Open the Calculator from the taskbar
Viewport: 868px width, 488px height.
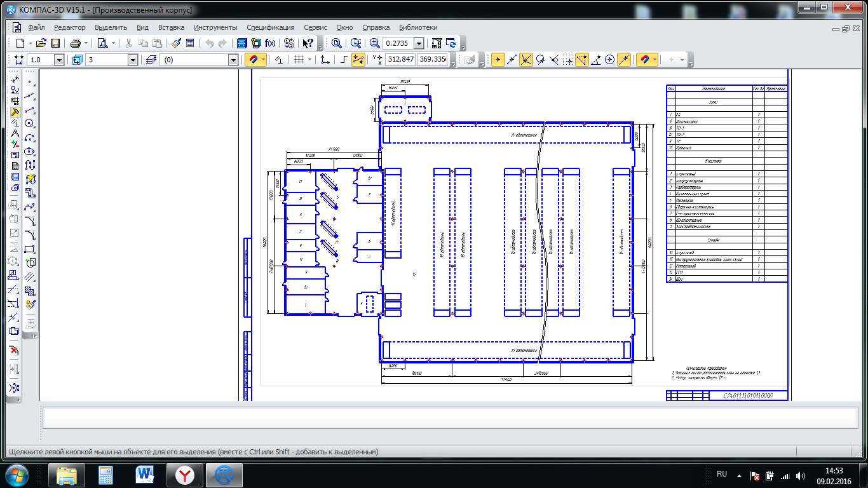tap(105, 475)
